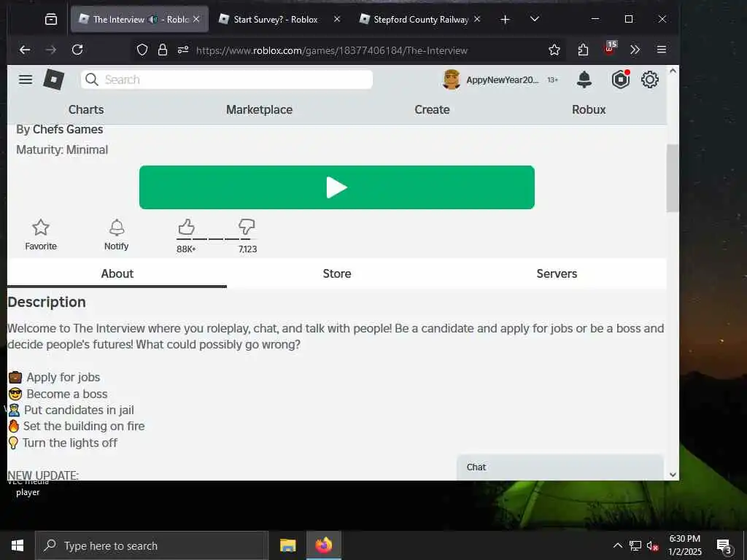Screen dimensions: 747x560
Task: Open the Windows Start menu
Action: [18, 545]
